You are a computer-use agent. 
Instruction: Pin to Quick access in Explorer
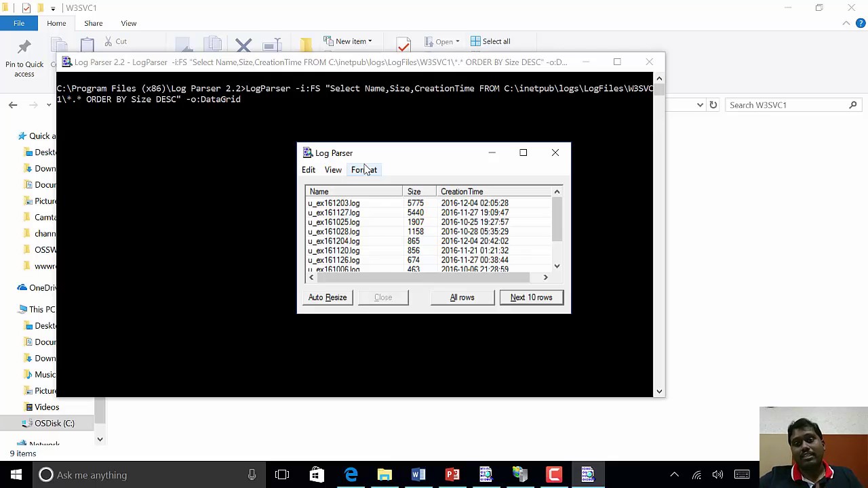point(24,58)
